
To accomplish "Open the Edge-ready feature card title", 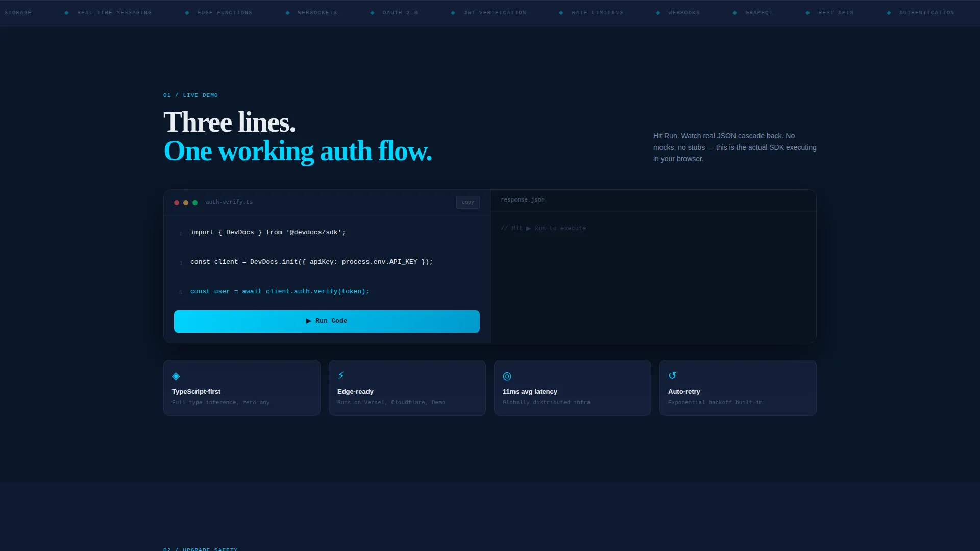I will [x=355, y=392].
